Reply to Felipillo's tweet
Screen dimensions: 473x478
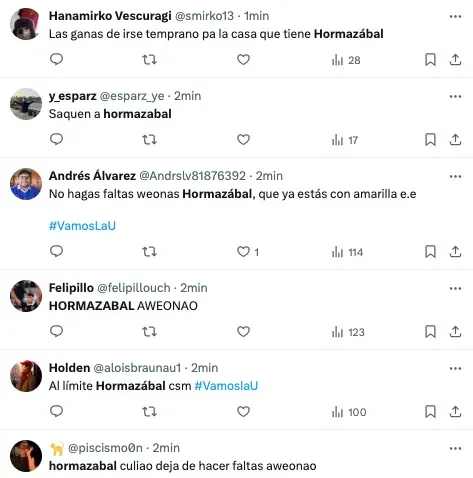coord(56,331)
